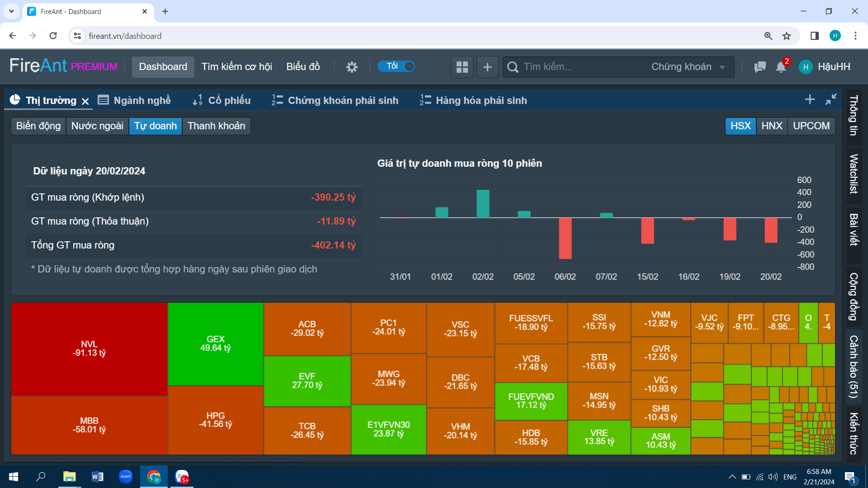Click the red NVL heatmap tile

pyautogui.click(x=89, y=348)
